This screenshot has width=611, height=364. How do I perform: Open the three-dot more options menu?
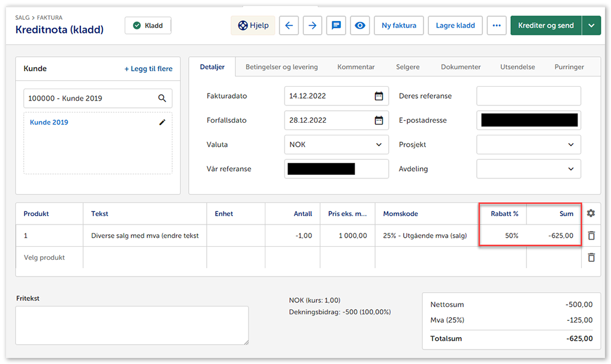click(x=496, y=26)
